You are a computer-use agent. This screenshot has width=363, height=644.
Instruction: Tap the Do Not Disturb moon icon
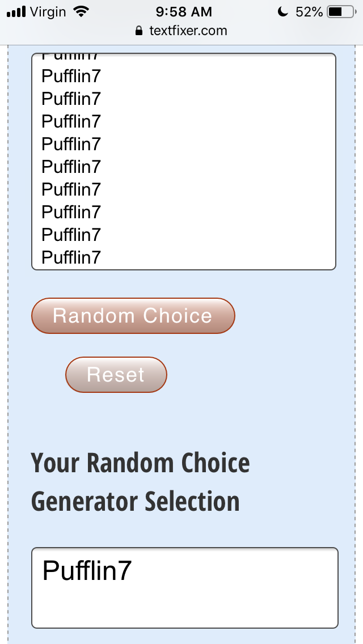[x=282, y=12]
